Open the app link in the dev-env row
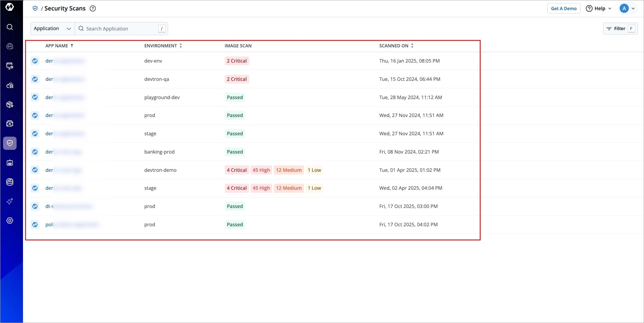The height and width of the screenshot is (323, 644). [49, 61]
